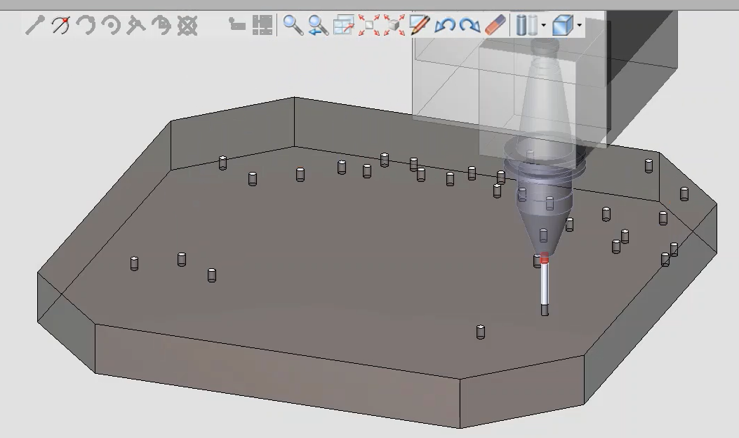Redo the previously undone action
The image size is (739, 438).
point(469,25)
